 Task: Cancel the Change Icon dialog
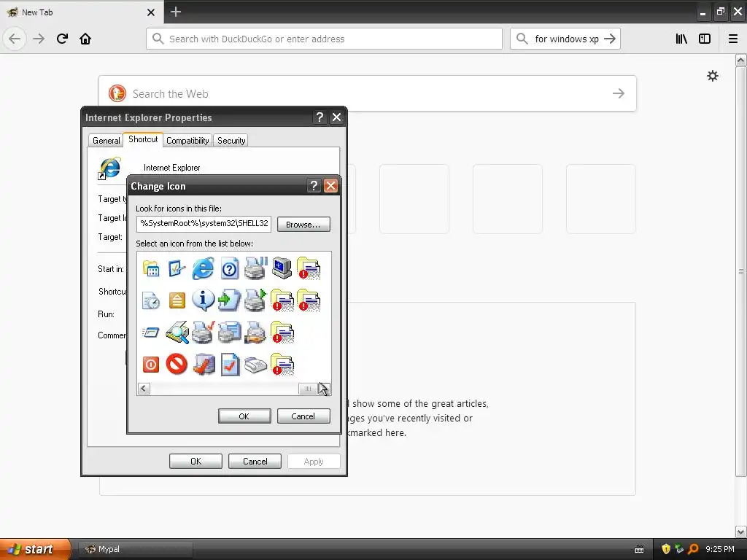tap(303, 416)
